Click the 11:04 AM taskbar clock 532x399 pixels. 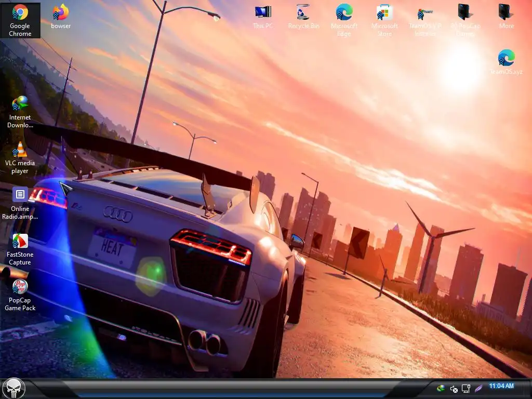click(501, 386)
